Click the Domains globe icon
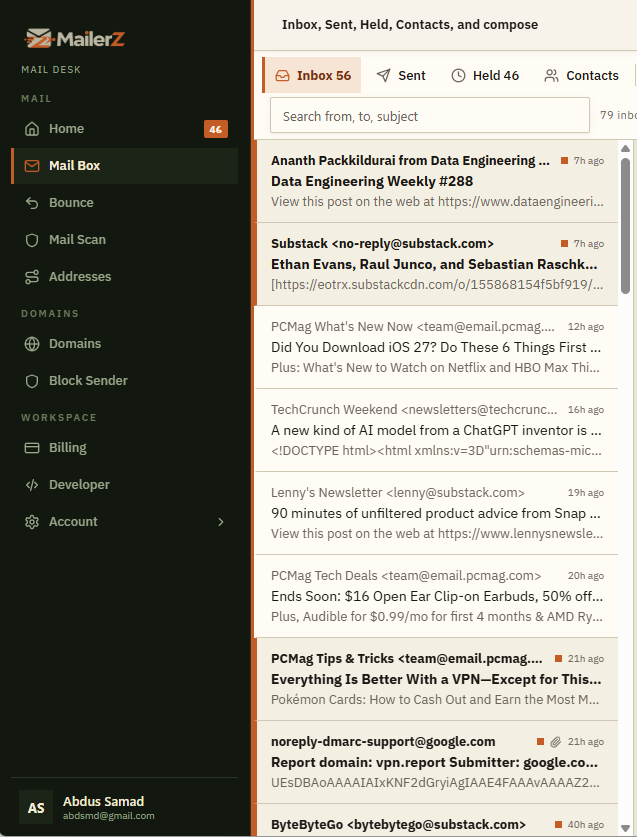The image size is (637, 837). click(32, 344)
